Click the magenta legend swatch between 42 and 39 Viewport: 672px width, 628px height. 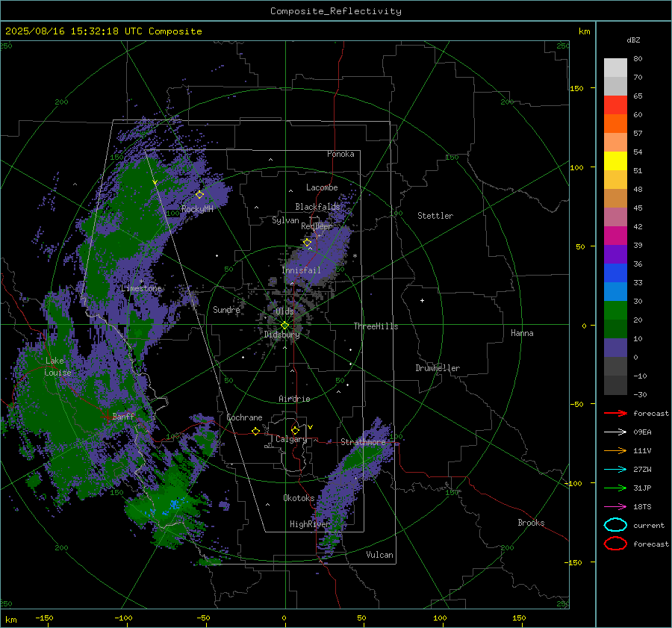615,236
